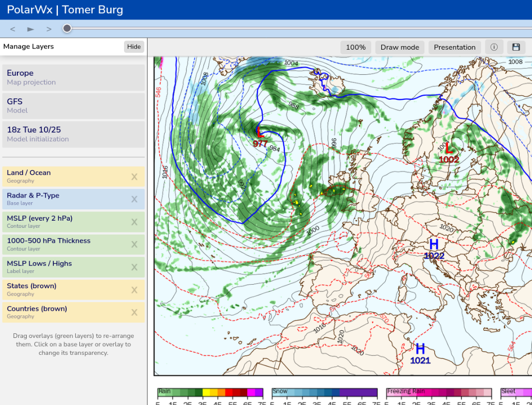Screen dimensions: 532x405
Task: Step back one forecast frame
Action: (x=13, y=29)
